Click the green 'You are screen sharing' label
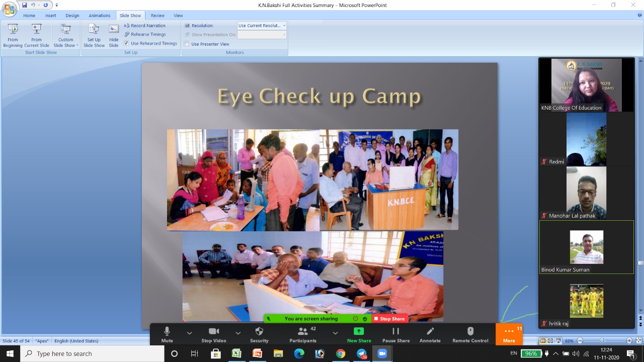Image resolution: width=644 pixels, height=362 pixels. [x=311, y=319]
